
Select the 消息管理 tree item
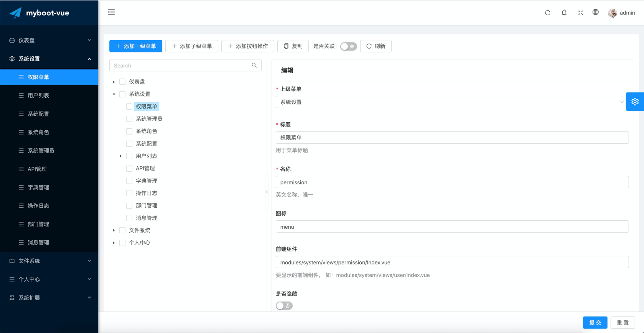click(147, 218)
